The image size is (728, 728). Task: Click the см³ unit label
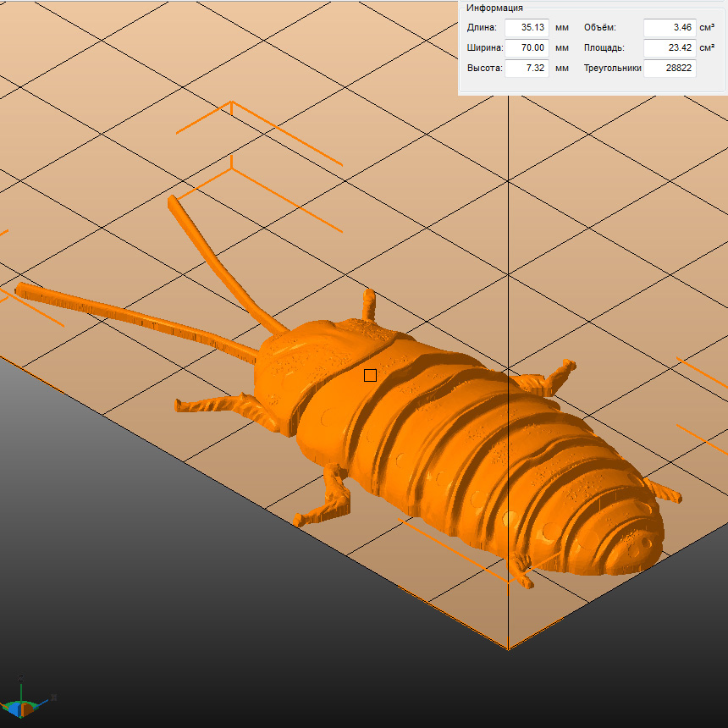tap(707, 28)
